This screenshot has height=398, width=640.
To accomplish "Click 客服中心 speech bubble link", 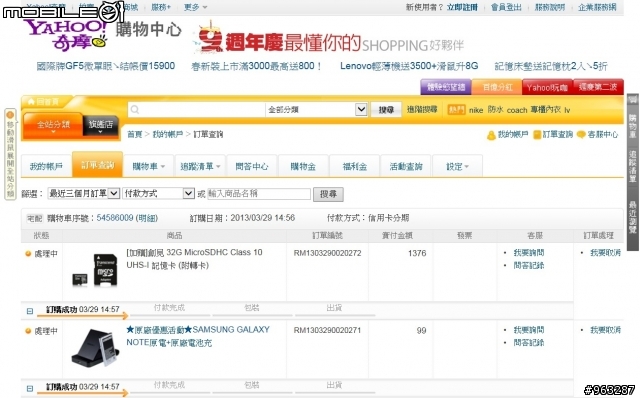I will tap(598, 134).
